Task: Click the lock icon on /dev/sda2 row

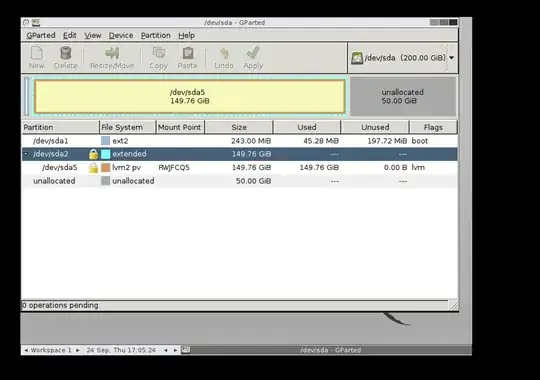Action: (93, 154)
